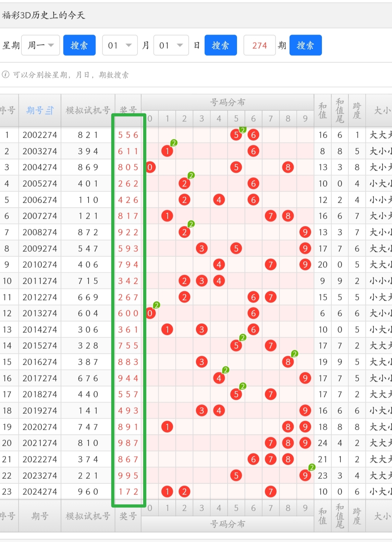Click the 和值 top column header

pos(323,110)
